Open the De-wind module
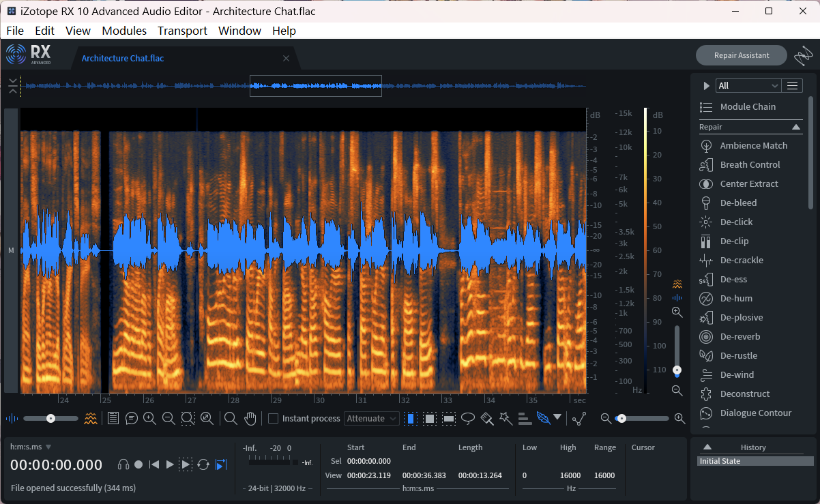Screen dimensions: 820x504 pyautogui.click(x=727, y=374)
